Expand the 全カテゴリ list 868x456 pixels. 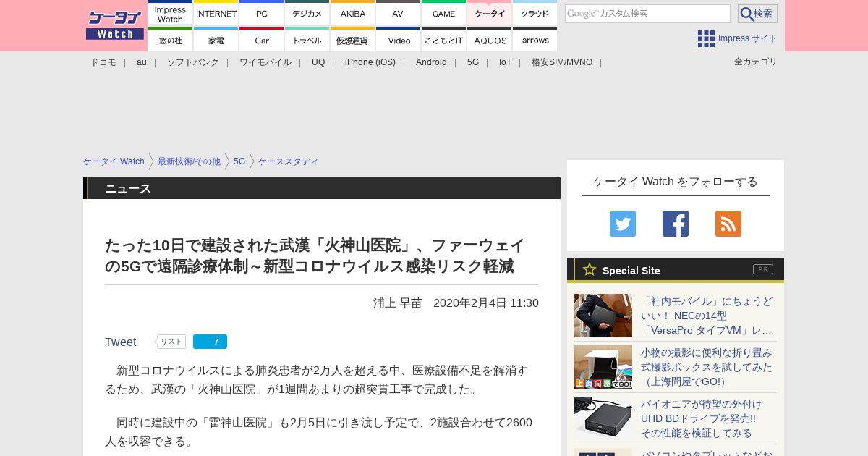pyautogui.click(x=756, y=62)
